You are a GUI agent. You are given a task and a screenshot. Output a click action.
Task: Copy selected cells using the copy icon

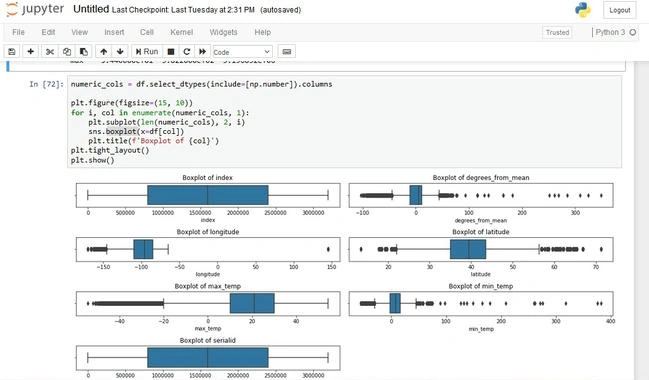[67, 52]
